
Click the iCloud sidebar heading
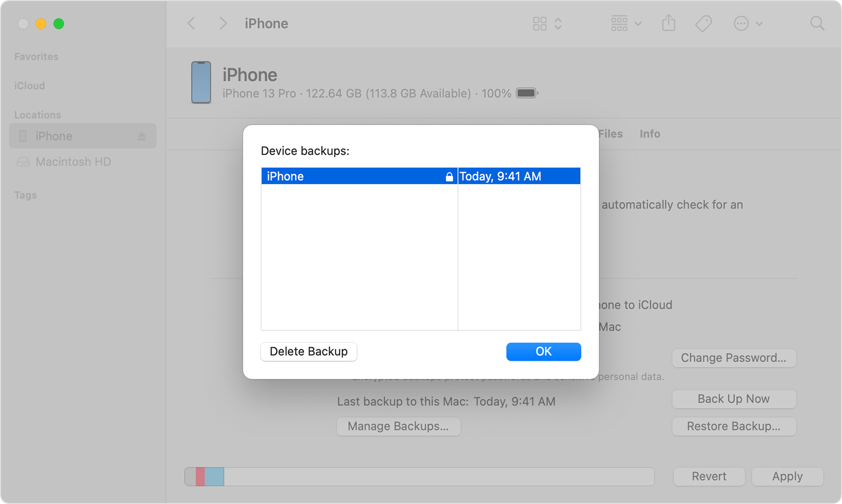click(x=30, y=86)
